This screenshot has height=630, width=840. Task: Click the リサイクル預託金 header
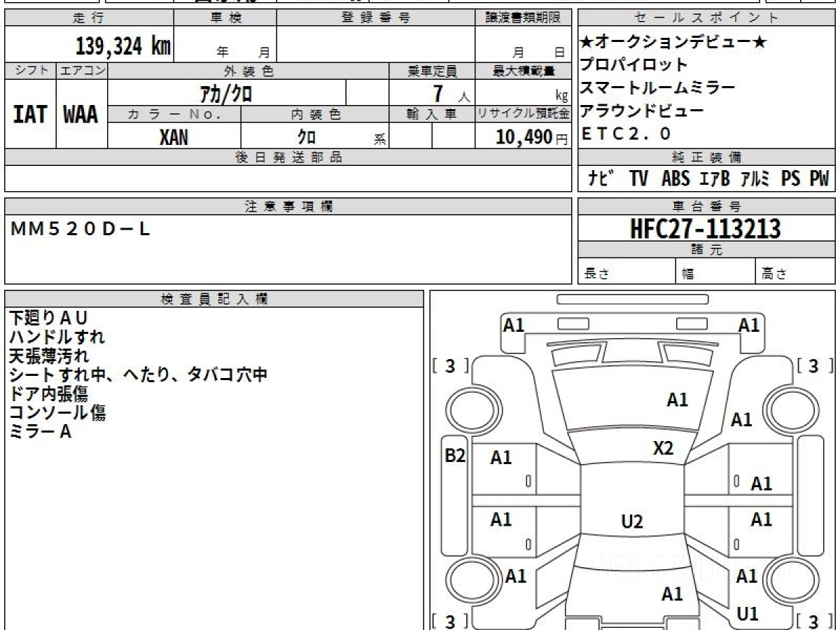523,114
